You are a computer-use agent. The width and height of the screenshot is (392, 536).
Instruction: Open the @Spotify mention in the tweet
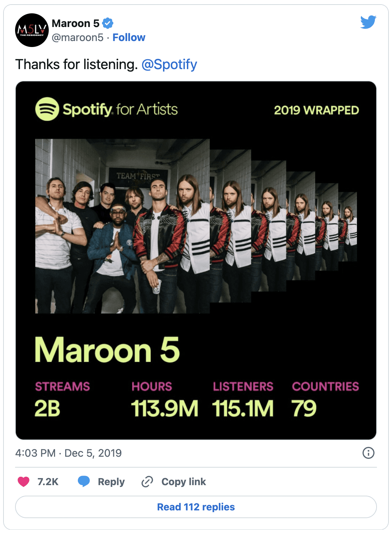point(169,64)
